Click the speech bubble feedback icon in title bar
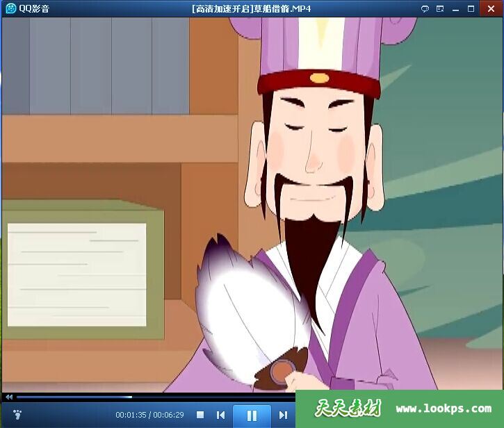 point(425,9)
